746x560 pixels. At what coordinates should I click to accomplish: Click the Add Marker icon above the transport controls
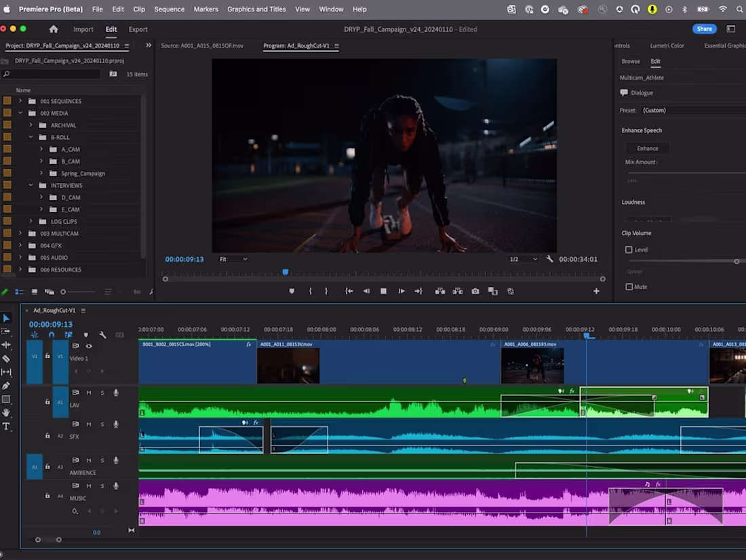[292, 291]
